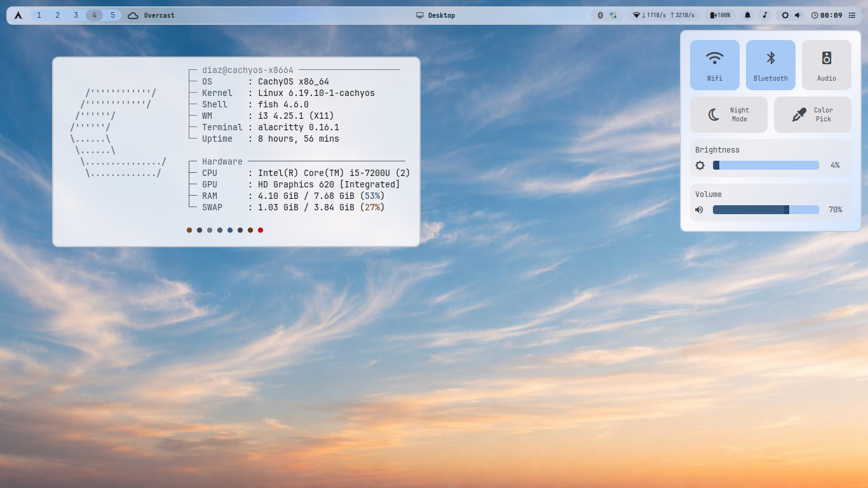
Task: Click the cloud weather icon
Action: (133, 15)
